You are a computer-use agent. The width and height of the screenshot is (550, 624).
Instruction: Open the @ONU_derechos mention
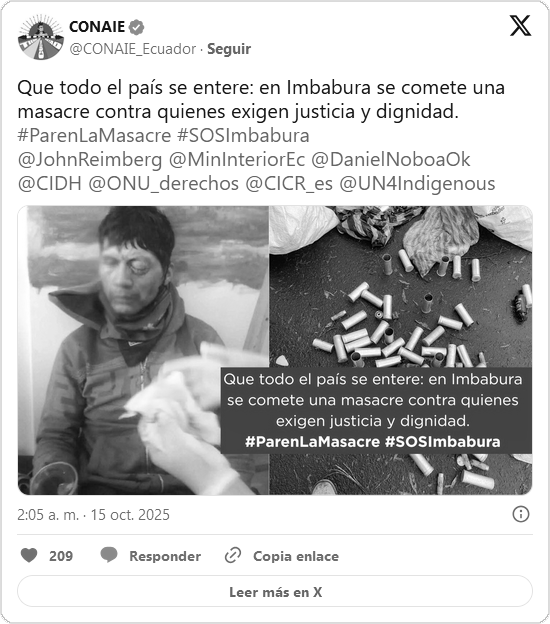point(164,184)
